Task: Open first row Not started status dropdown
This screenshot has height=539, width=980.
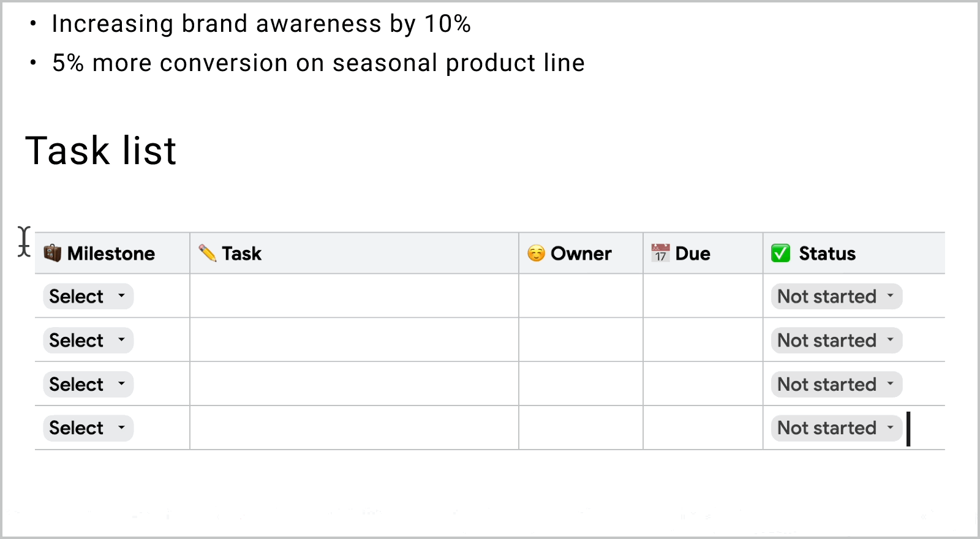Action: point(837,296)
